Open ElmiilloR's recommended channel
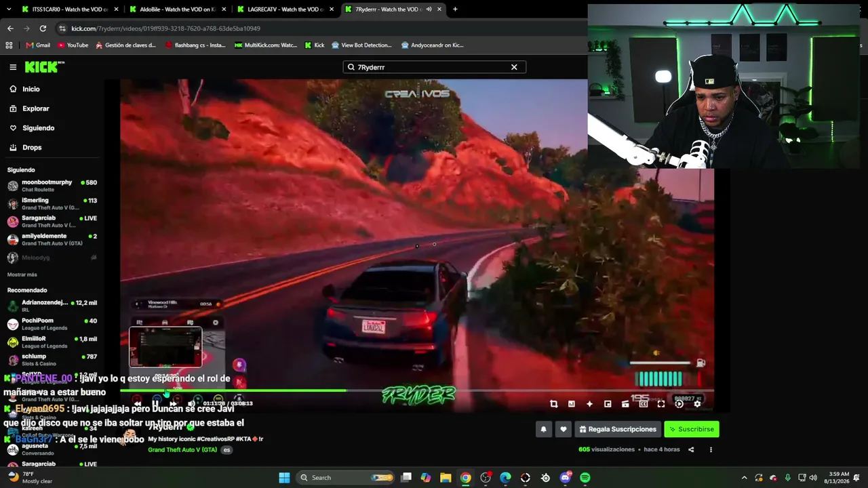This screenshot has width=868, height=488. pyautogui.click(x=52, y=342)
